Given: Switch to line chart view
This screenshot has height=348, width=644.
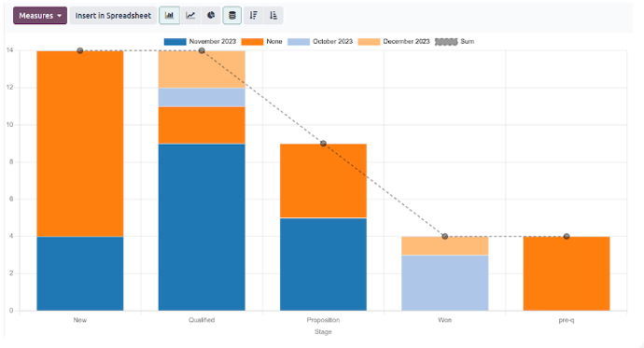Looking at the screenshot, I should pos(190,16).
